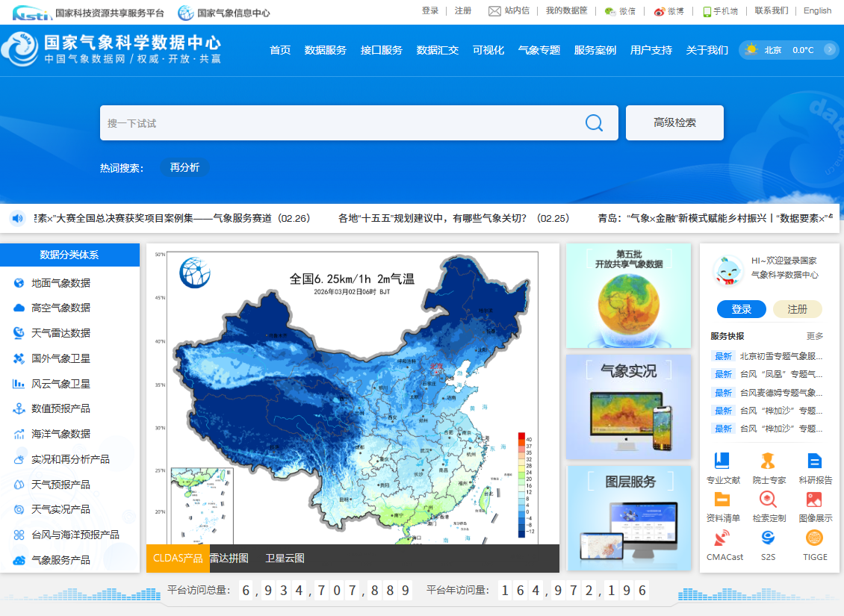Open the 气象实况 banner thumbnail
This screenshot has width=844, height=616.
628,406
